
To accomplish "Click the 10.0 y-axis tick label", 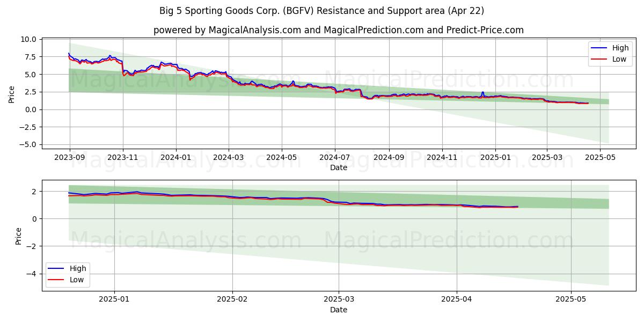I will (28, 39).
